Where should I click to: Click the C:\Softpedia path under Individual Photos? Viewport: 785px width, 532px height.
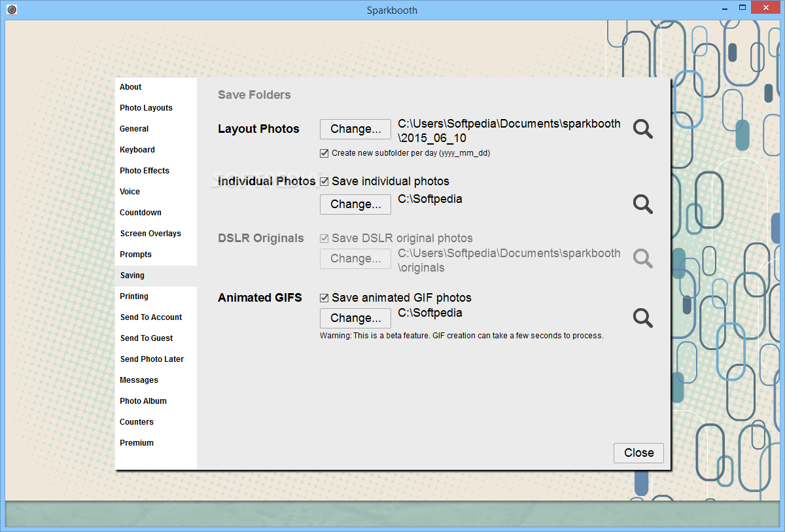430,199
